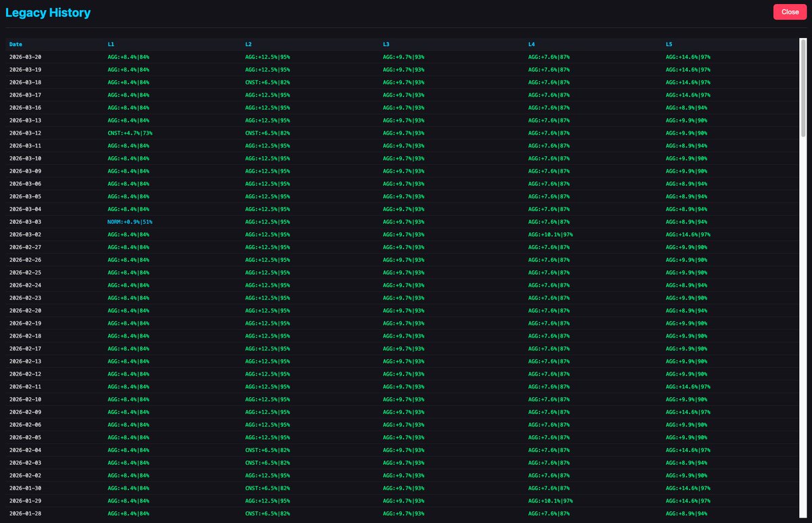Click L4 value on 2026-02-13 row

[549, 361]
